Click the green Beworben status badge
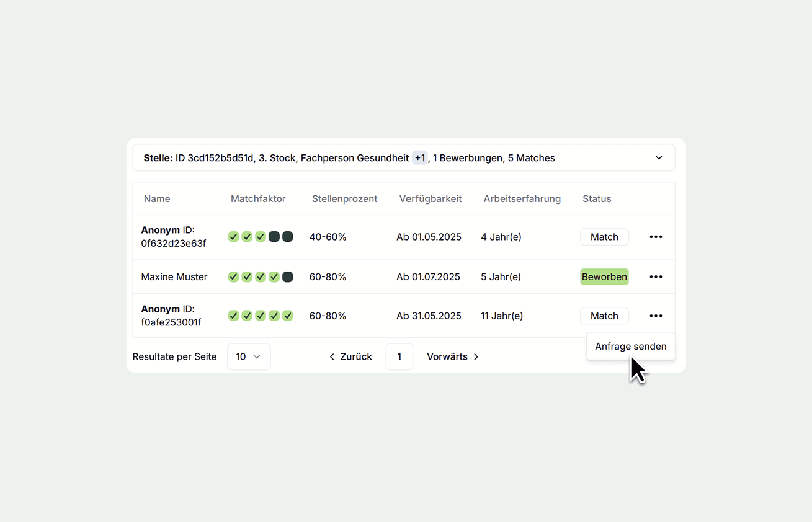 (604, 277)
